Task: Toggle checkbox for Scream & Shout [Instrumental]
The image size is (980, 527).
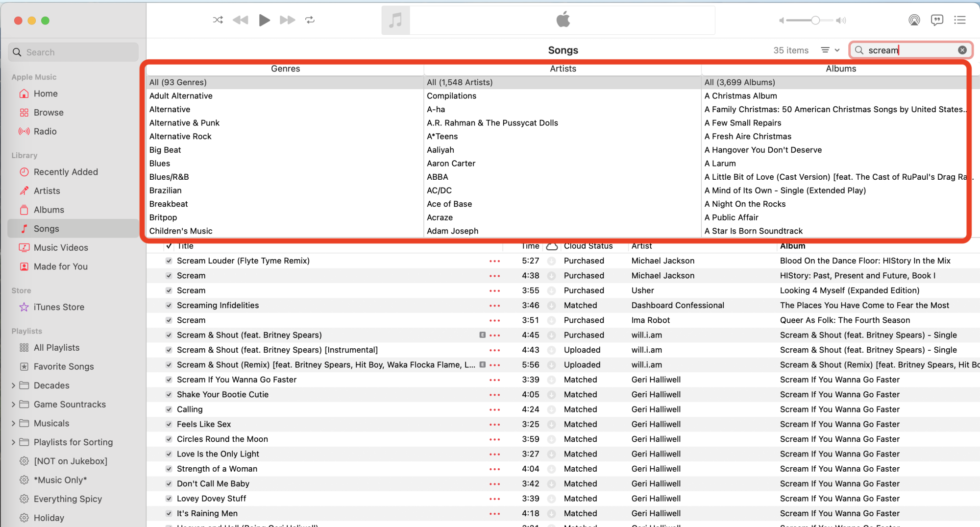Action: click(x=169, y=350)
